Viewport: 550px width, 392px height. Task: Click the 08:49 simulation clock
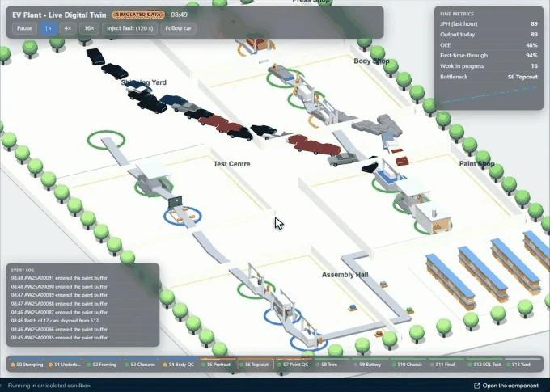[180, 15]
